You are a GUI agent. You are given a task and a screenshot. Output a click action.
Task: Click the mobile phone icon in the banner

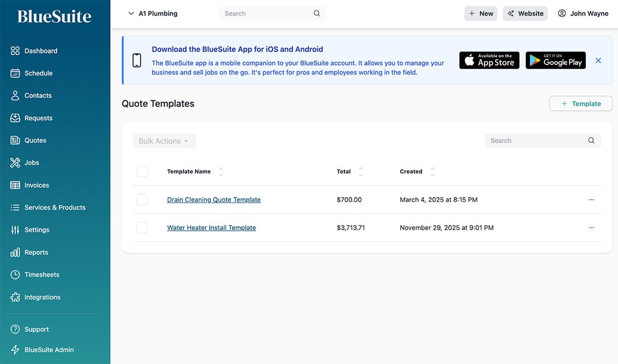click(137, 60)
